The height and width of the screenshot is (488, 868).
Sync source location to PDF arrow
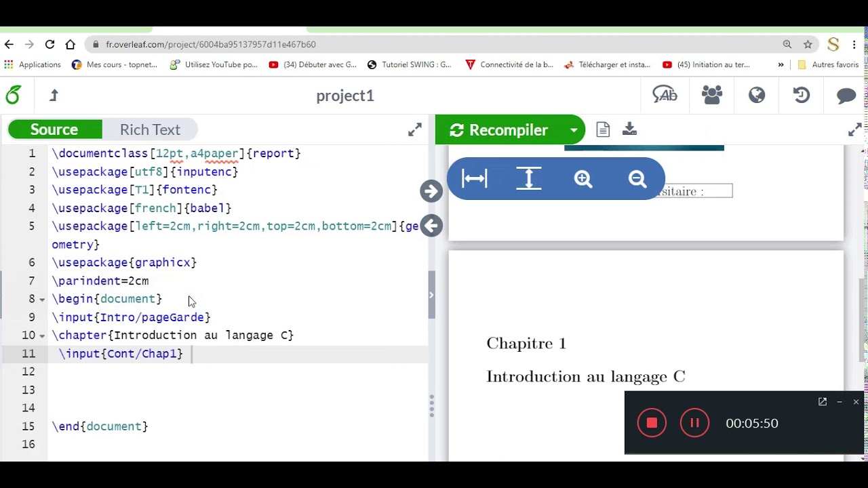[431, 191]
